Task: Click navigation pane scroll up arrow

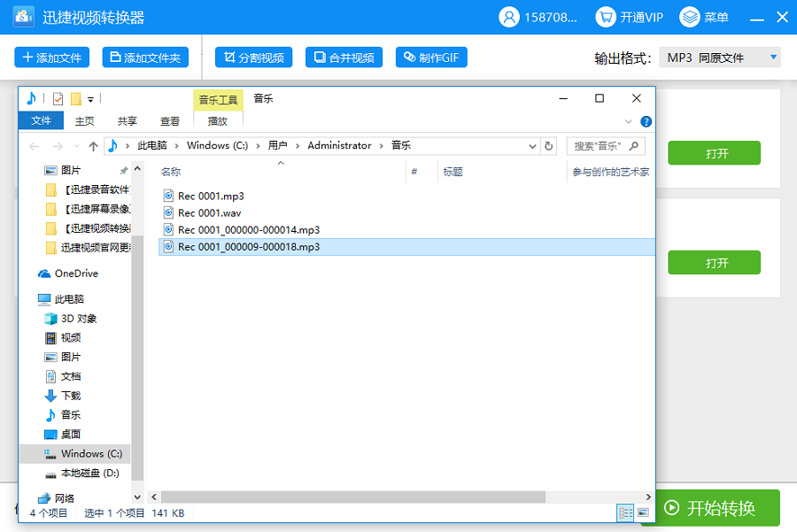Action: tap(137, 168)
